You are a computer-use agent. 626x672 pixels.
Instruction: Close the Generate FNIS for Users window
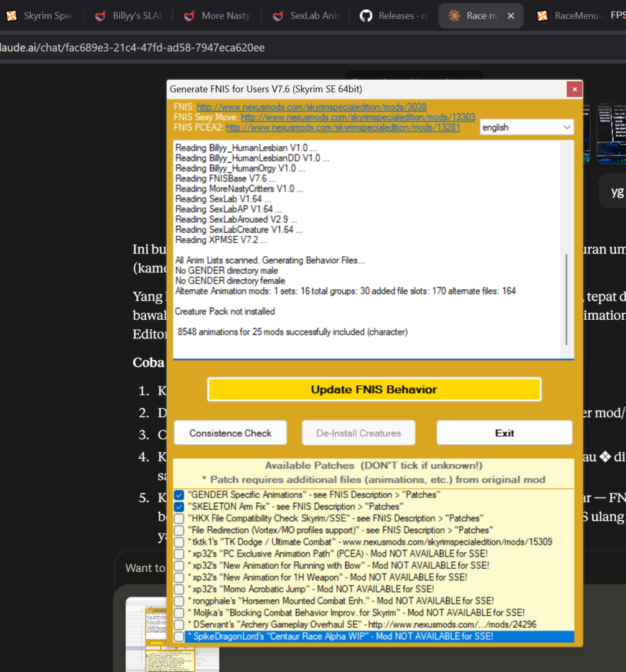tap(574, 89)
